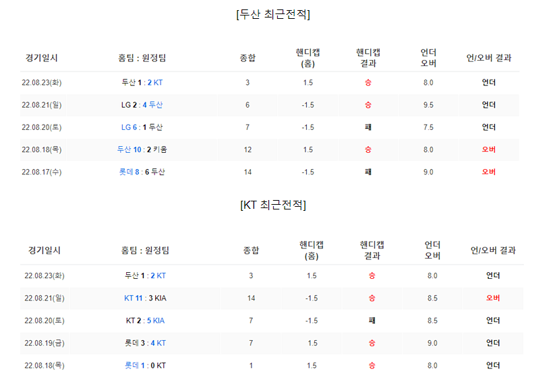Open the 'LG 2 : 4 두산' match on 22.08.21
The image size is (553, 392).
[142, 105]
